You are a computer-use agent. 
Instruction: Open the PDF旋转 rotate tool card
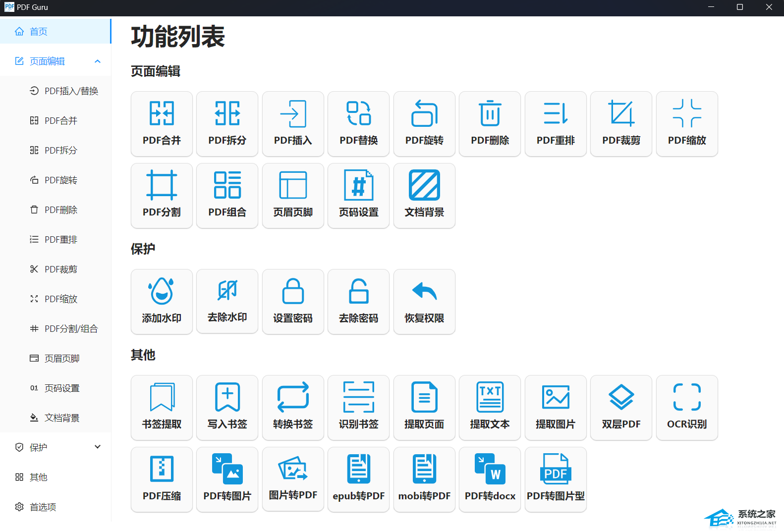click(x=424, y=124)
